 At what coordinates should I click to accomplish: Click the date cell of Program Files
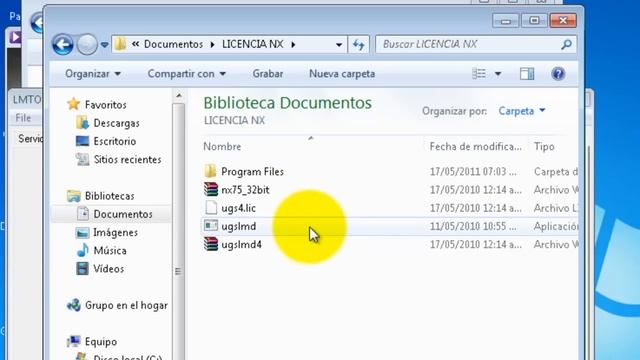coord(473,172)
